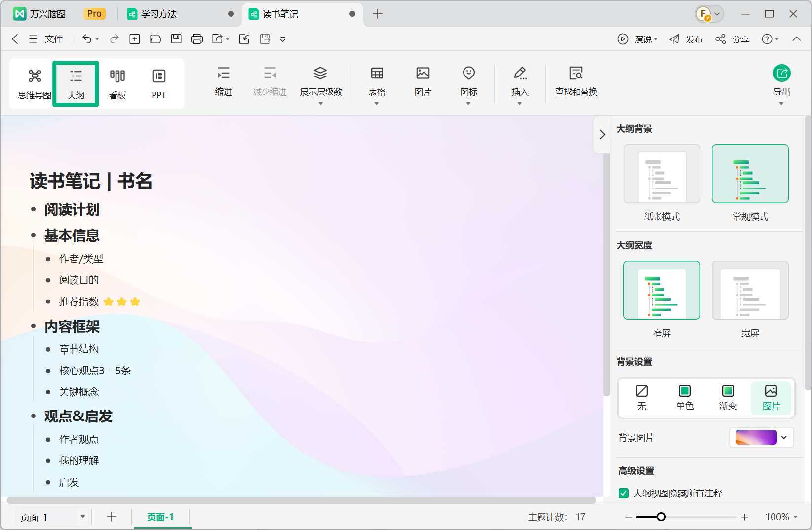Image resolution: width=812 pixels, height=530 pixels.
Task: Set background to 图片 image
Action: click(771, 398)
